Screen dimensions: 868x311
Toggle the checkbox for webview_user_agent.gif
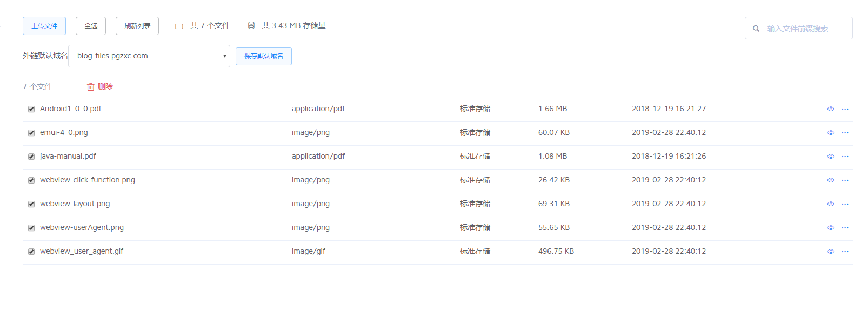point(31,252)
